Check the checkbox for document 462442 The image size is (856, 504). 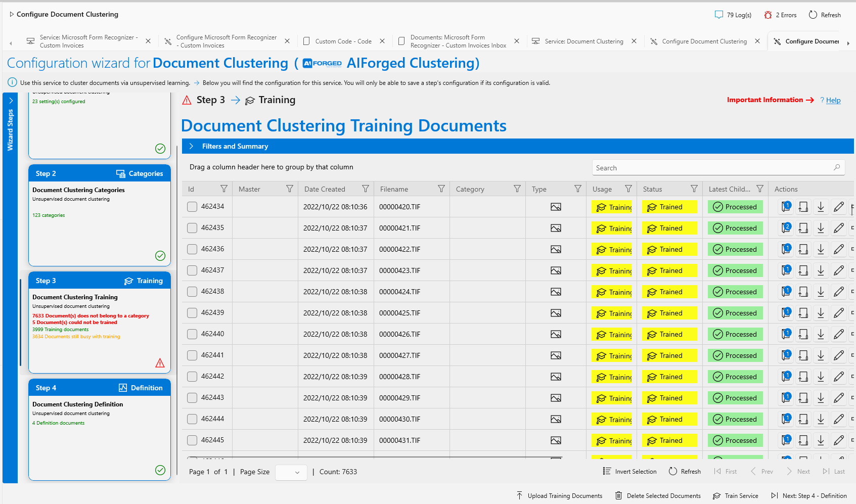[x=192, y=377]
